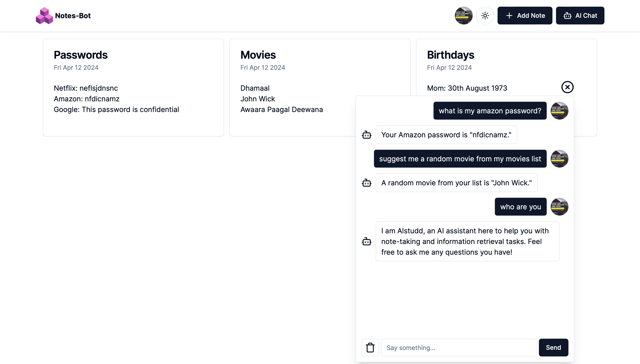Image resolution: width=640 pixels, height=364 pixels.
Task: Select the Passwords note card title
Action: click(80, 55)
